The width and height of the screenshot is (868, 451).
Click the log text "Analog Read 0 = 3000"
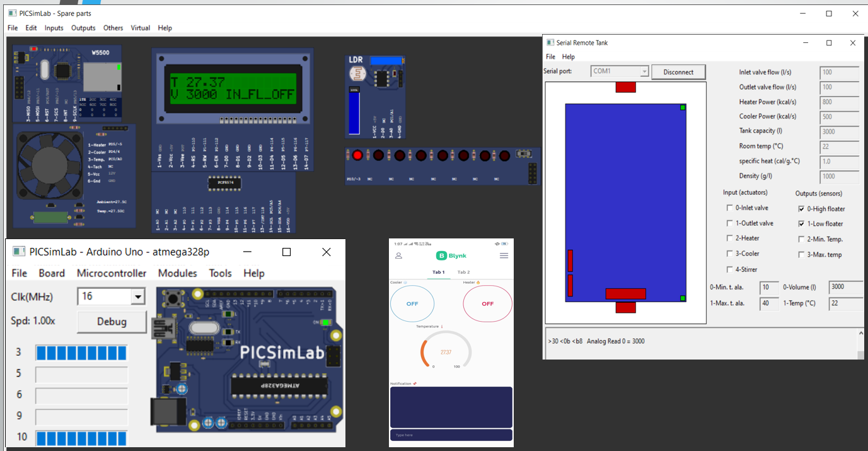(616, 341)
